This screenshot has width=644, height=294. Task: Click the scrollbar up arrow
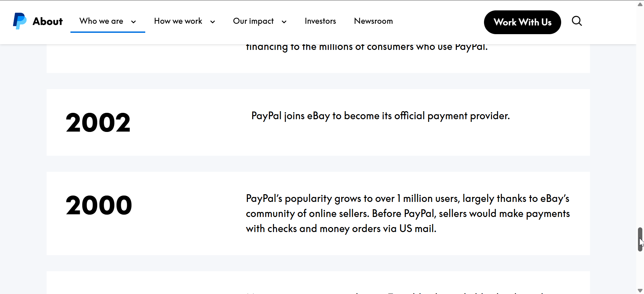coord(640,4)
